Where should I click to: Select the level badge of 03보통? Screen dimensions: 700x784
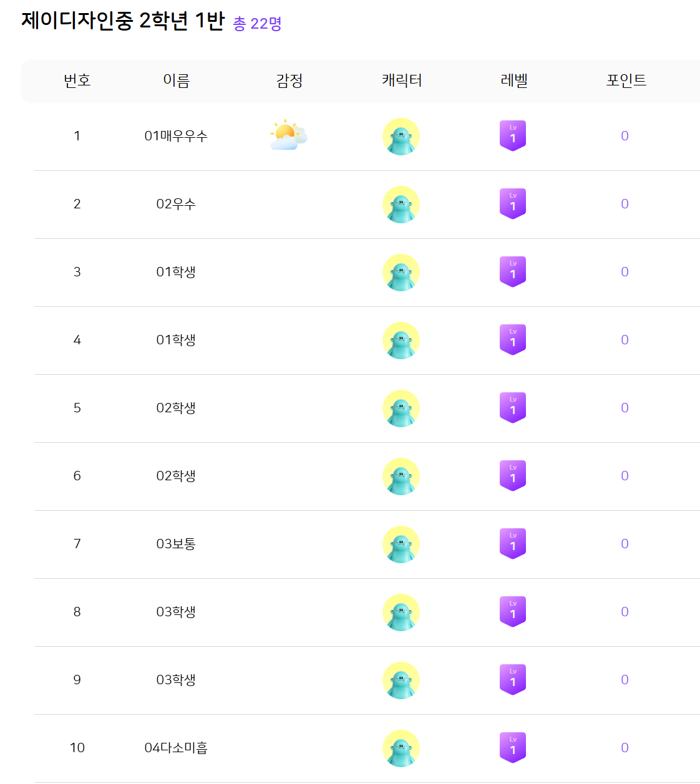pyautogui.click(x=513, y=544)
